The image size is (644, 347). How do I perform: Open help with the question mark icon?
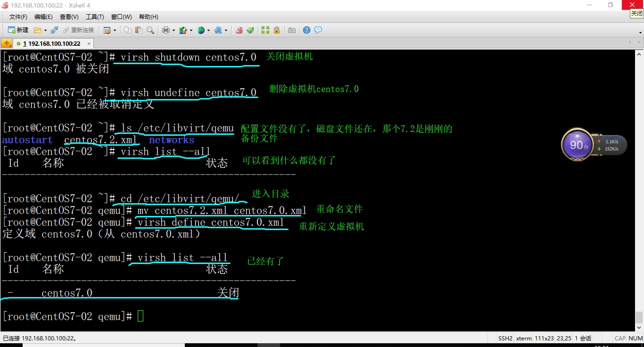point(306,30)
